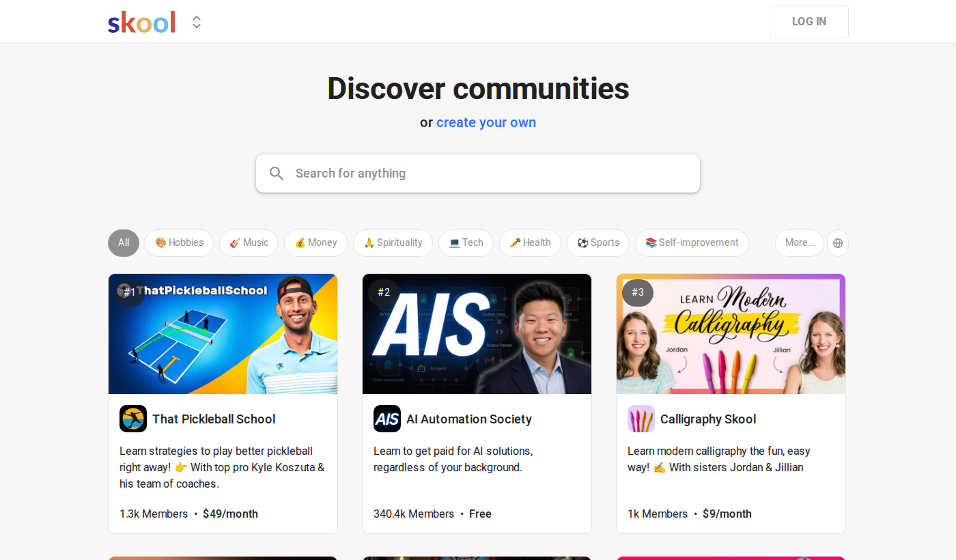Click the #1 rank badge
Viewport: 956px width, 560px height.
[130, 292]
